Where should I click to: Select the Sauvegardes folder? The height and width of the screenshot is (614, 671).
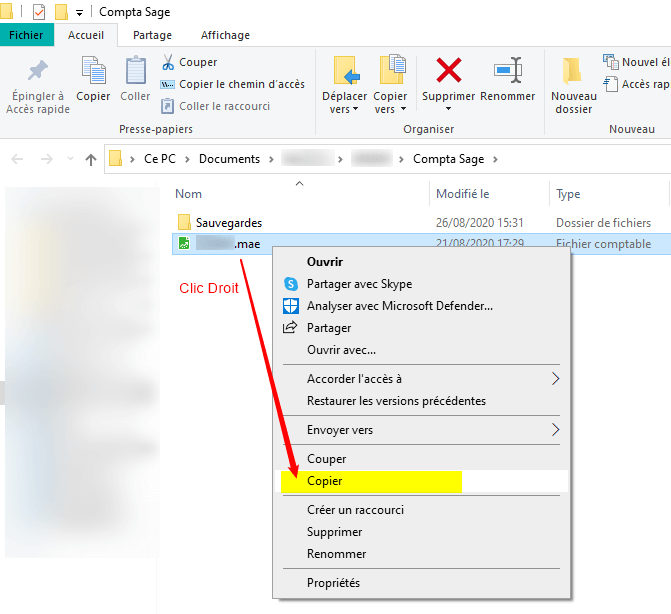pos(228,223)
